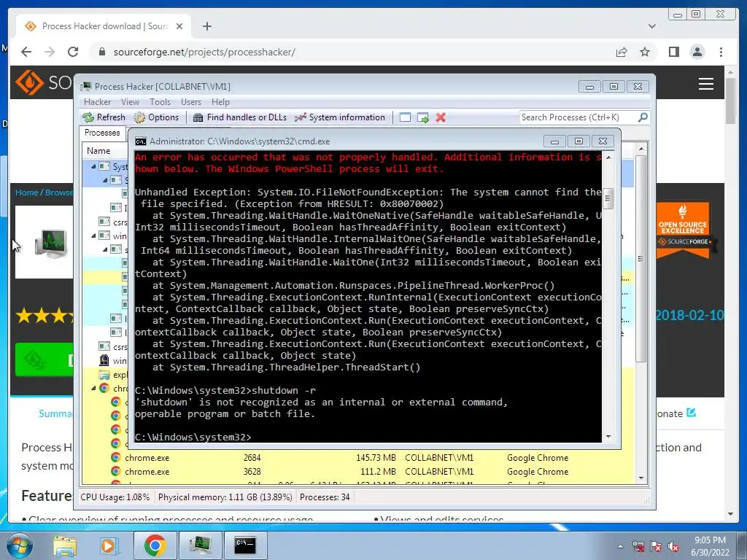
Task: Open Chrome three-dot menu
Action: [721, 52]
